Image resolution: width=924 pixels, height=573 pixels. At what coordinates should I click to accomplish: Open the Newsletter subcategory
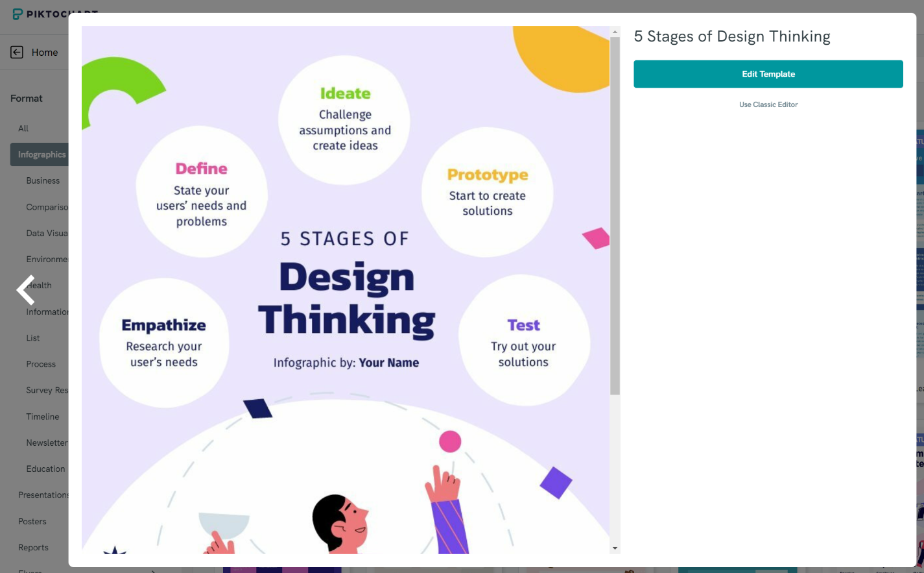coord(47,443)
